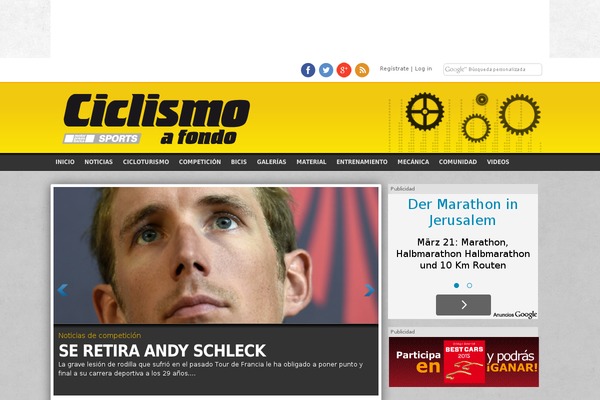
Task: Open the Facebook social icon
Action: pos(308,70)
